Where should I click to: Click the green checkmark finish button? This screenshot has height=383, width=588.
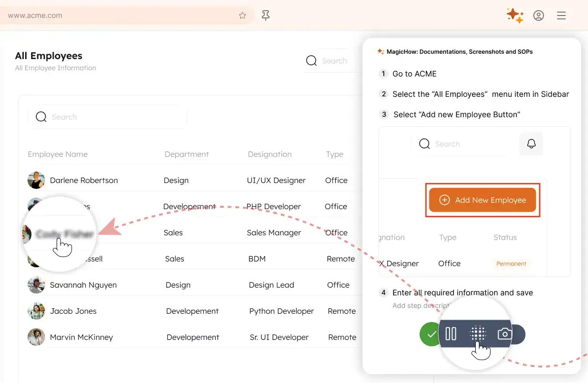point(430,335)
